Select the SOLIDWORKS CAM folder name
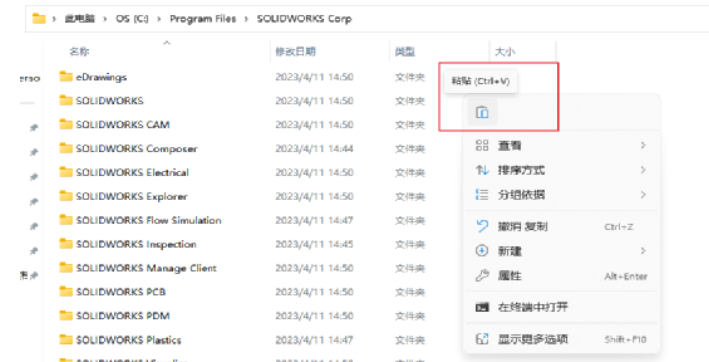The width and height of the screenshot is (709, 362). (123, 124)
